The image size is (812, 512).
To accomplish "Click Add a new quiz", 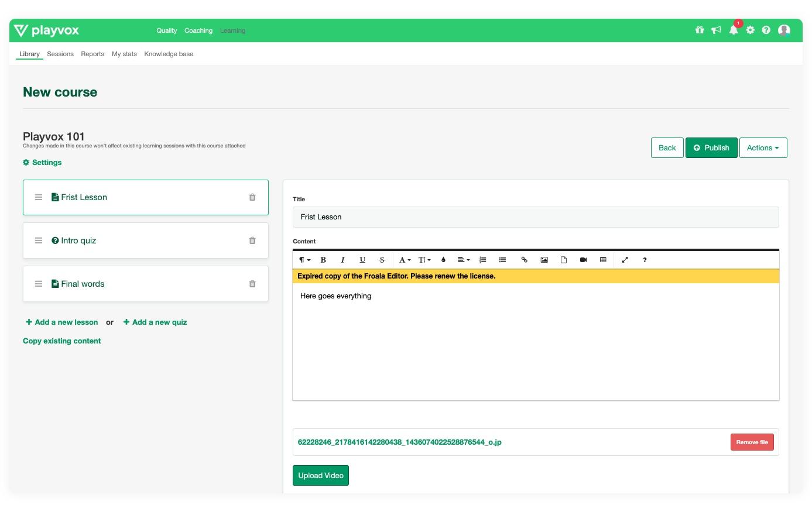I will tap(155, 322).
